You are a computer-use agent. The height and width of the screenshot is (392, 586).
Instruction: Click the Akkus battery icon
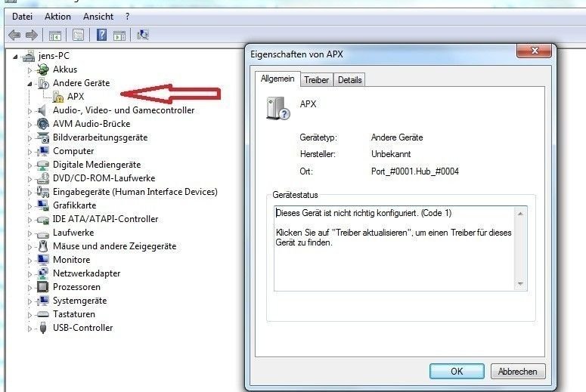click(x=43, y=69)
